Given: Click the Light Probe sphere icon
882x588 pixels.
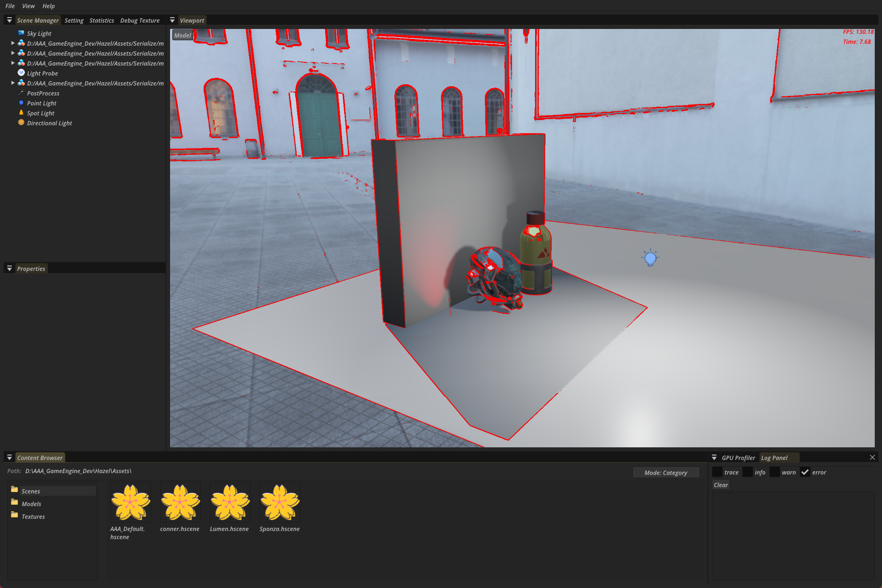Looking at the screenshot, I should [x=21, y=73].
